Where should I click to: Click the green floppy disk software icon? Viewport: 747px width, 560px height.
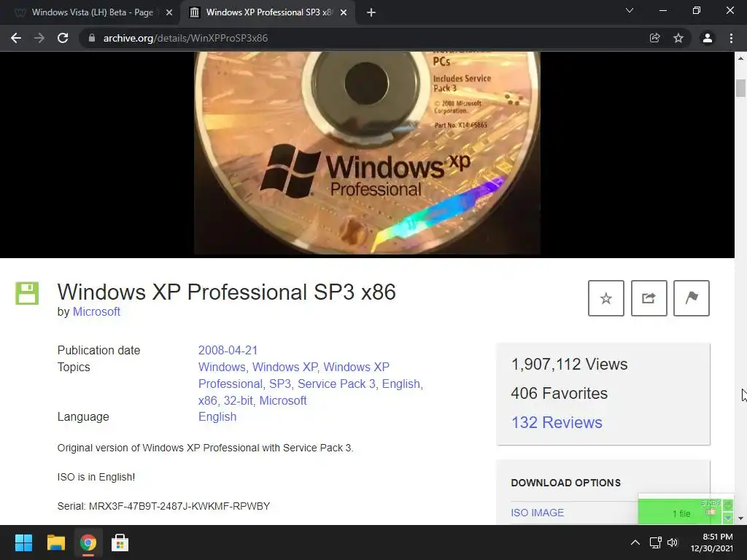point(27,293)
